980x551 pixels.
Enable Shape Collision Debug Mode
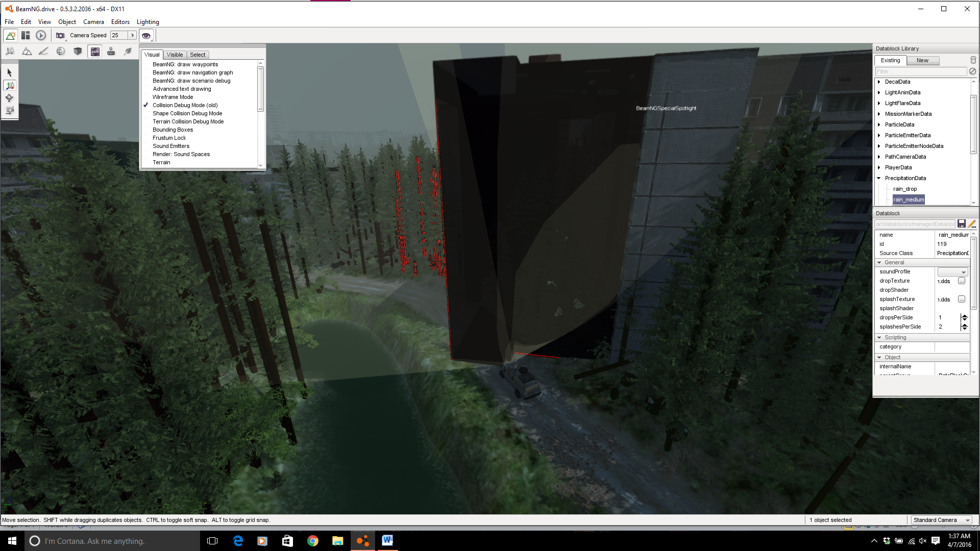187,113
